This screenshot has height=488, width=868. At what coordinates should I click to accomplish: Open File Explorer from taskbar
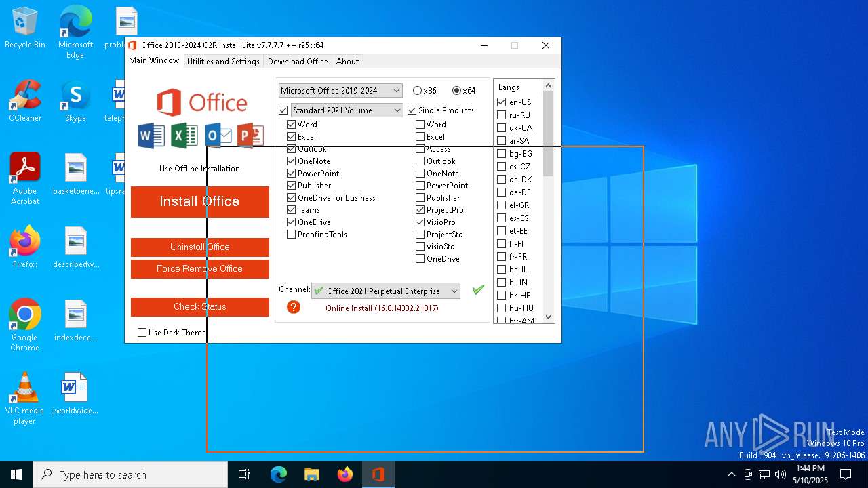[311, 474]
